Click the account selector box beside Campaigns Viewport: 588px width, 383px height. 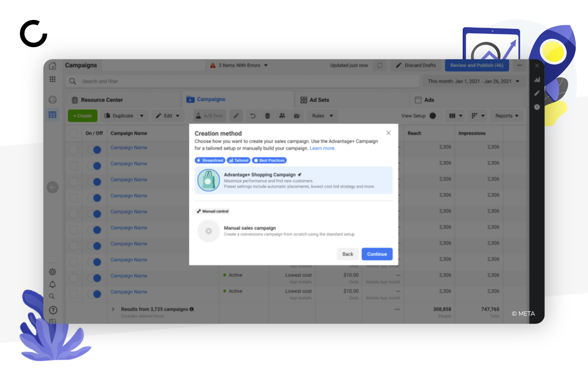153,65
